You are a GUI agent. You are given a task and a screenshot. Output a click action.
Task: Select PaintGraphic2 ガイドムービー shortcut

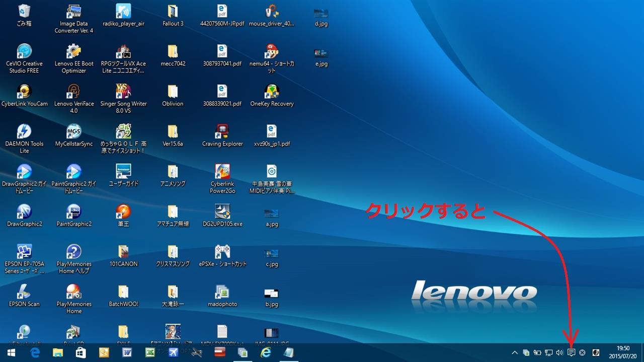tap(74, 179)
